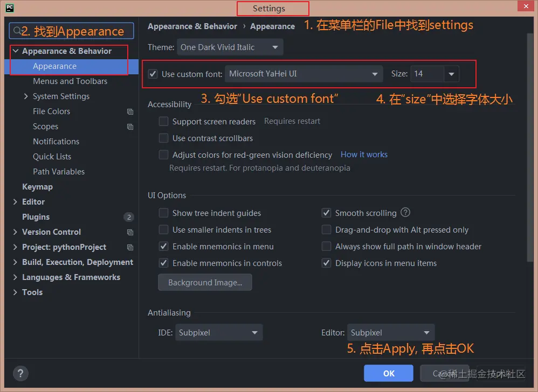Disable Enable mnemonics in menu
The width and height of the screenshot is (538, 392).
click(164, 247)
